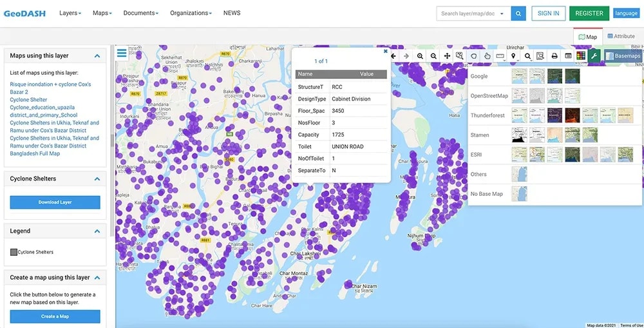Open the NEWS menu item
Viewport: 644px width, 328px height.
click(232, 13)
